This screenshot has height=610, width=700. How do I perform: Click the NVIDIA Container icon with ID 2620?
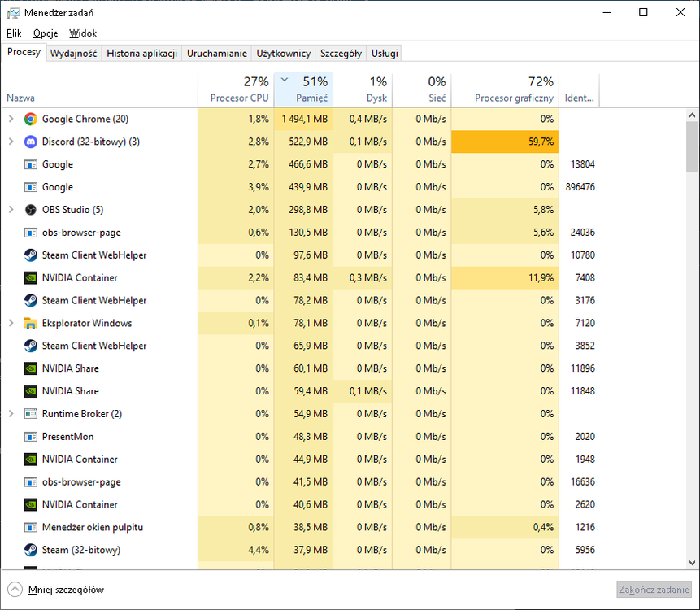(30, 504)
